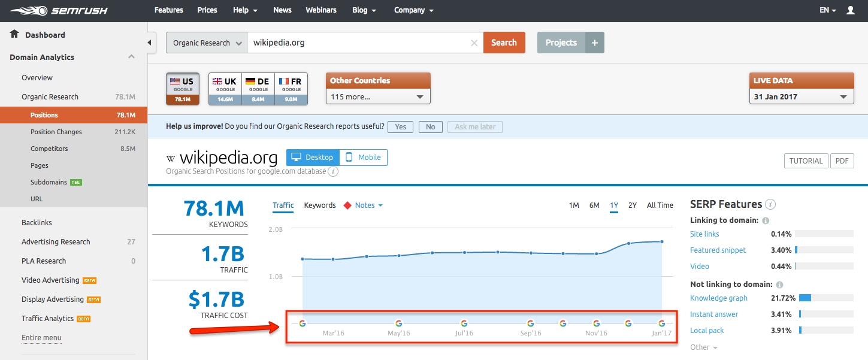Open Prices in top navigation
This screenshot has width=868, height=360.
207,10
